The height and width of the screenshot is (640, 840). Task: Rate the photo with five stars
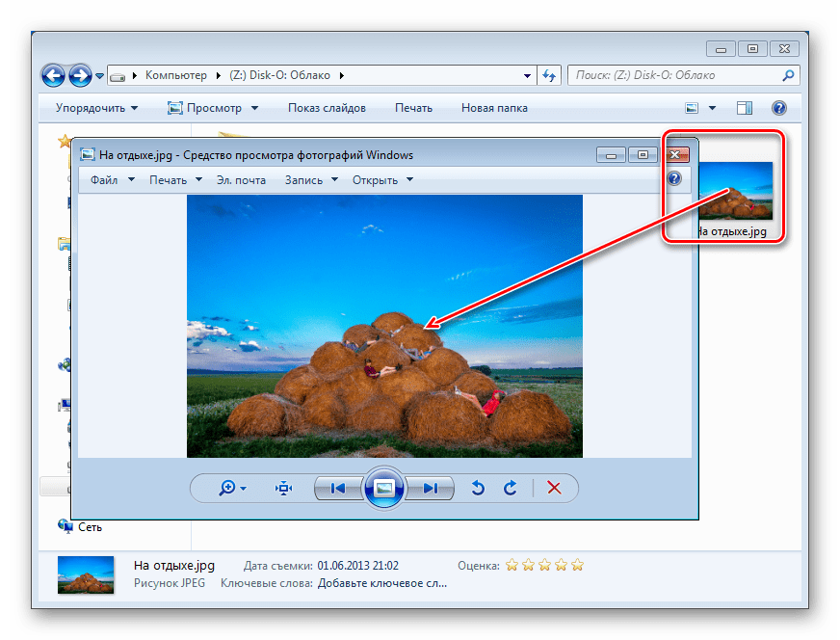point(577,566)
